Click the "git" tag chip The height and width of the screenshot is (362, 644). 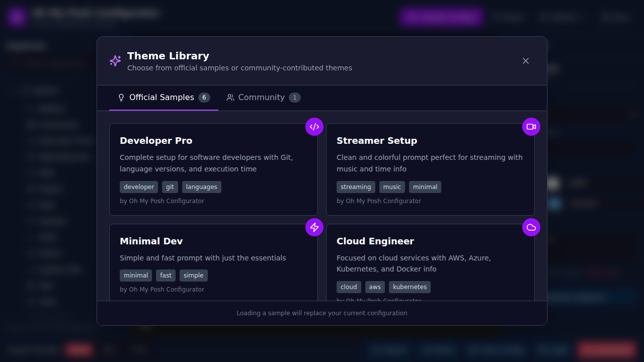(170, 187)
